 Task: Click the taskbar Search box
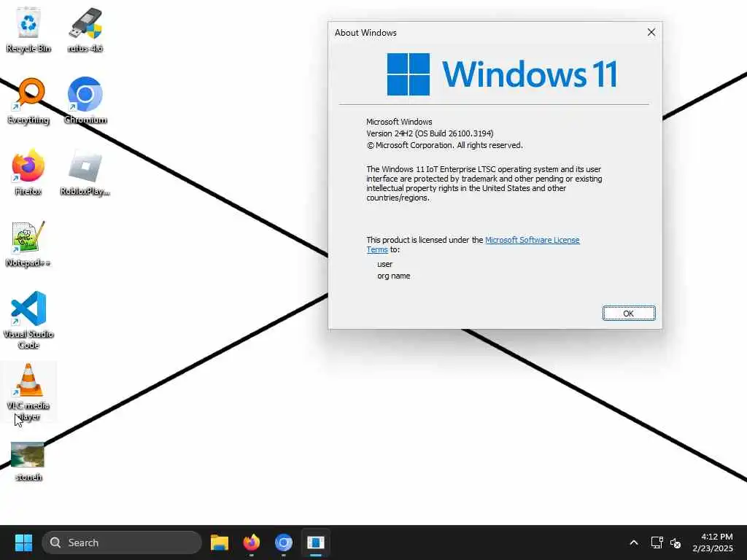(x=122, y=542)
